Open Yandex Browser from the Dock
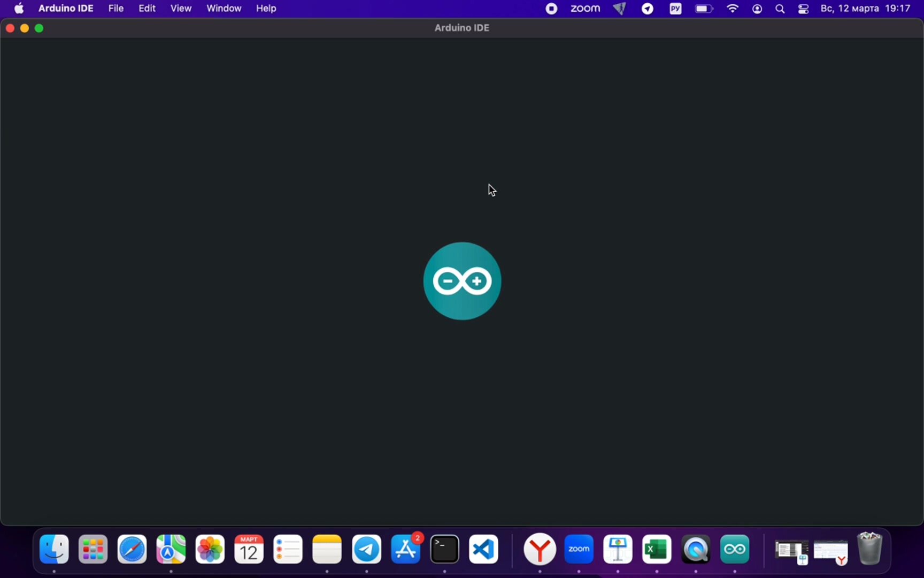 540,549
